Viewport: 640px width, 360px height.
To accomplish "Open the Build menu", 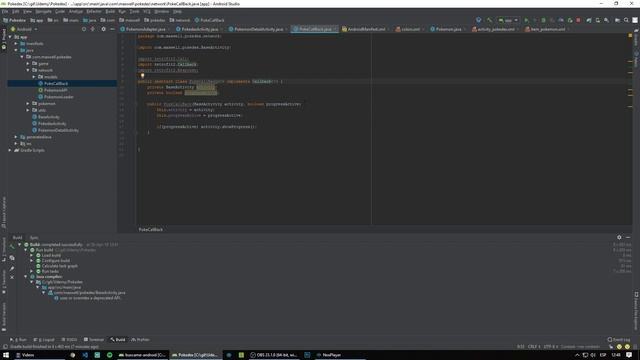I will [x=110, y=11].
